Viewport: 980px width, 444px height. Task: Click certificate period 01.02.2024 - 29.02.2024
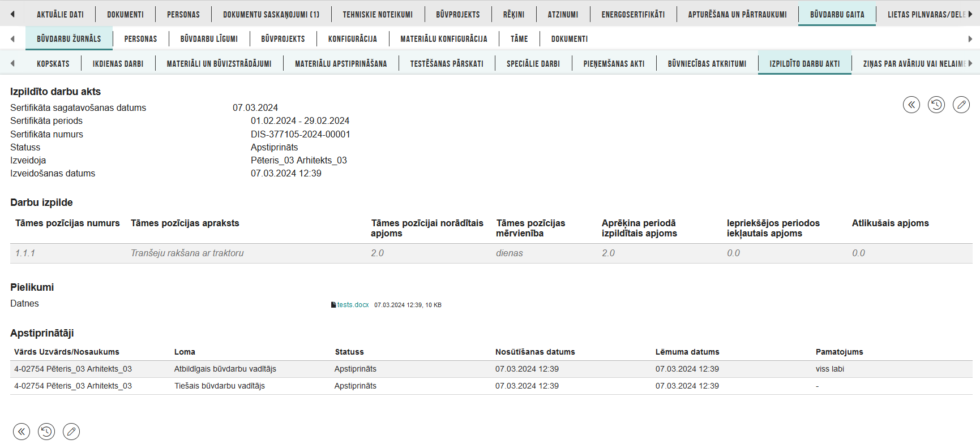(x=300, y=120)
